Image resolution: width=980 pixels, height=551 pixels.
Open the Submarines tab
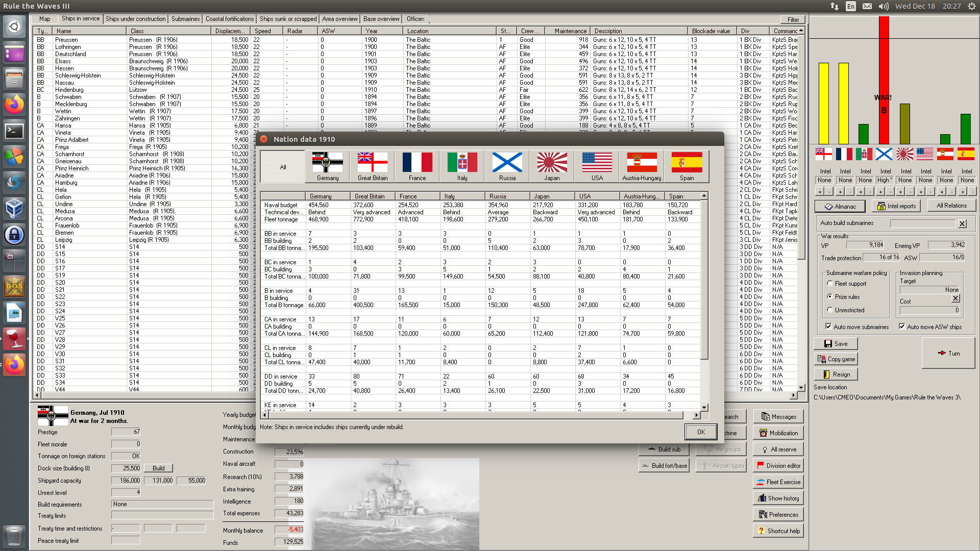click(185, 19)
